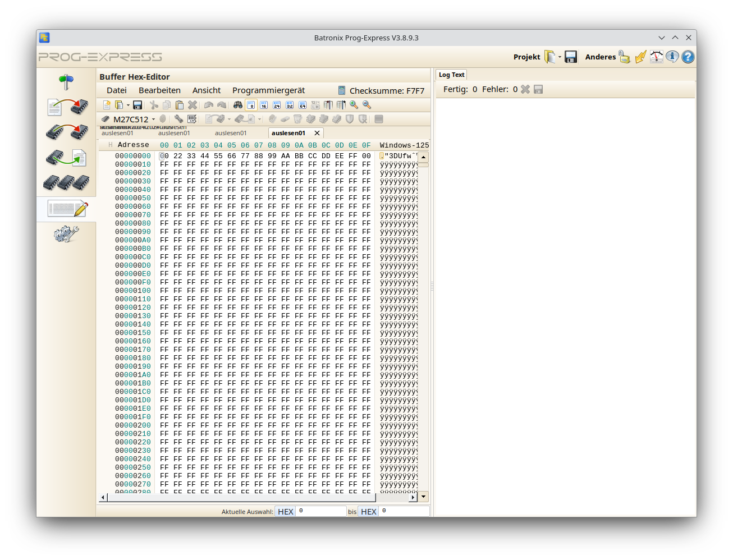Clear the log with the X button

pyautogui.click(x=525, y=89)
